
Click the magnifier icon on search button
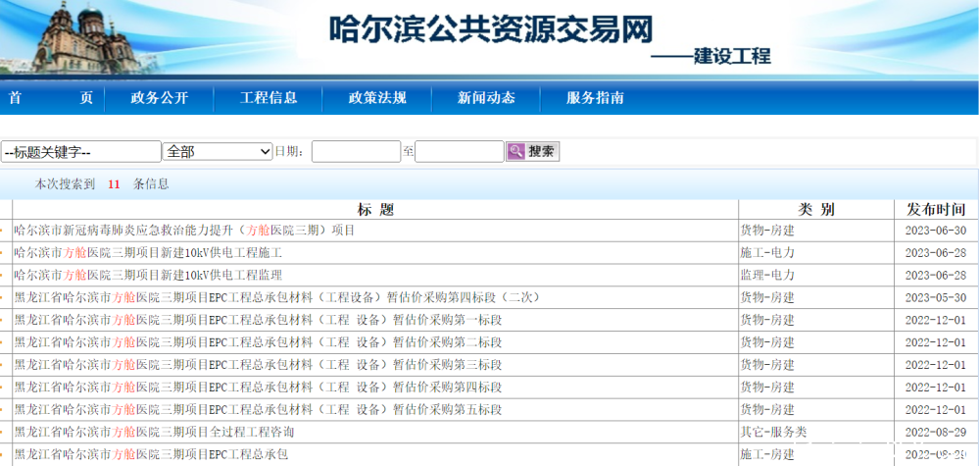tap(516, 151)
